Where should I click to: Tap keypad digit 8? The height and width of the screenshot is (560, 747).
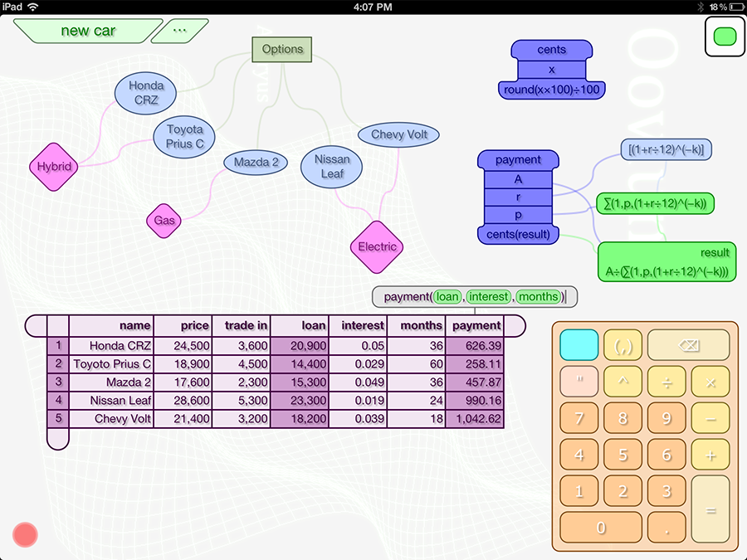pyautogui.click(x=622, y=418)
